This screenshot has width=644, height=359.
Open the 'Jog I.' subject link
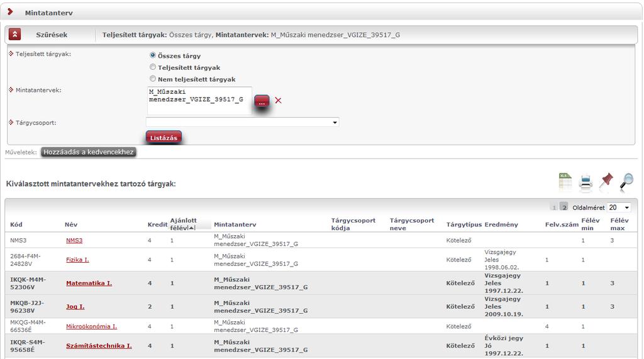[75, 306]
